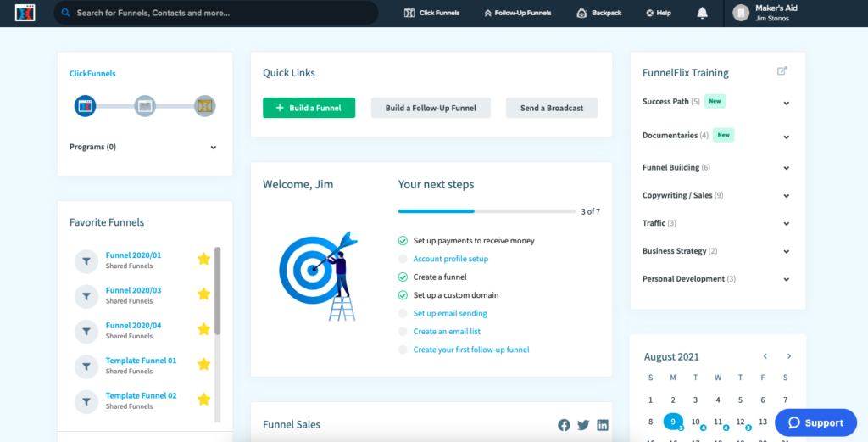The image size is (868, 442).
Task: Select the gold third step icon
Action: tap(205, 106)
